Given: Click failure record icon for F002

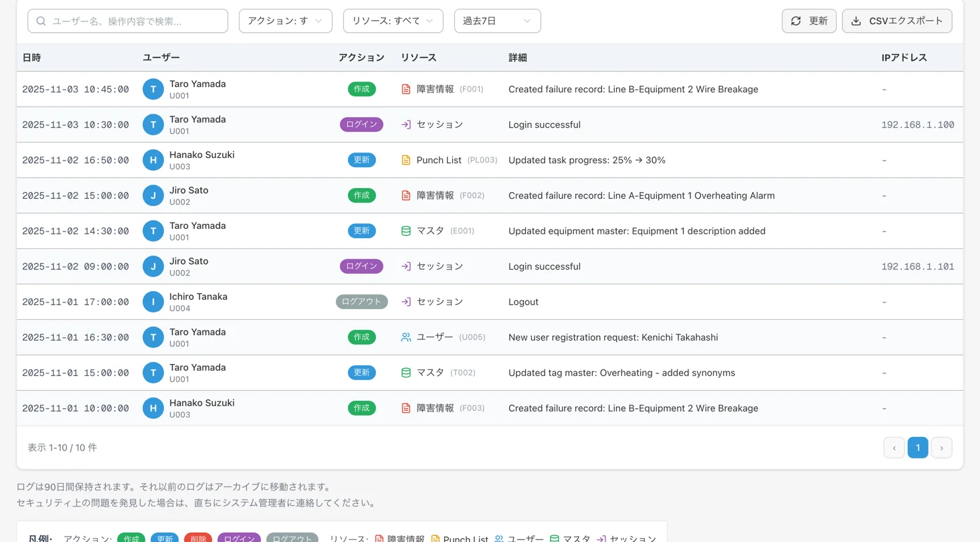Looking at the screenshot, I should [x=406, y=195].
